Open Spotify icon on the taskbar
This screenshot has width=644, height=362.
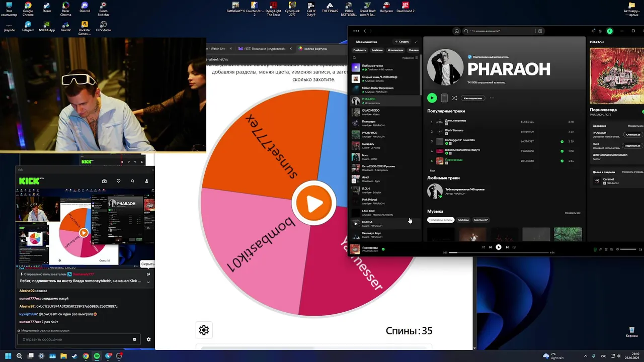click(x=97, y=356)
